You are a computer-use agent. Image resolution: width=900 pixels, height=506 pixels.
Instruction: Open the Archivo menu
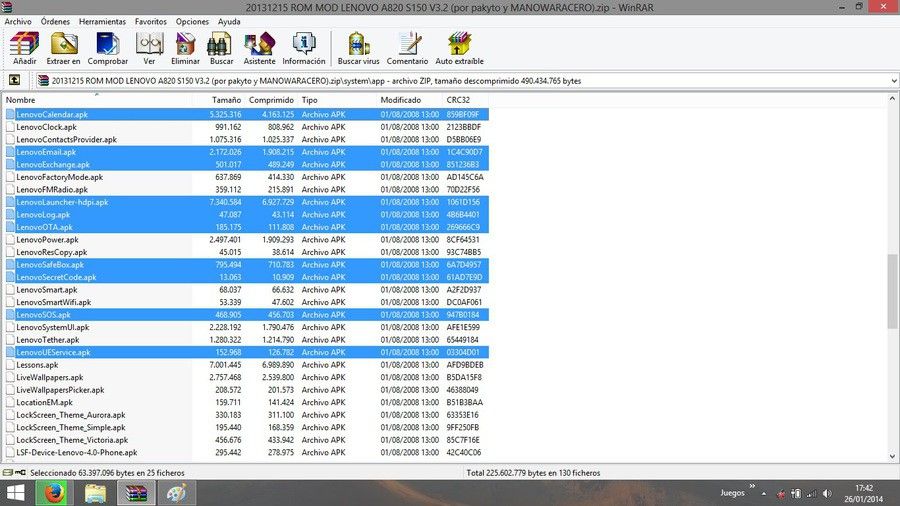18,21
